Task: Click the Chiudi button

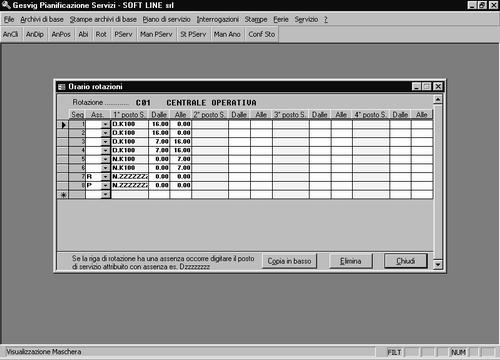Action: (x=406, y=261)
